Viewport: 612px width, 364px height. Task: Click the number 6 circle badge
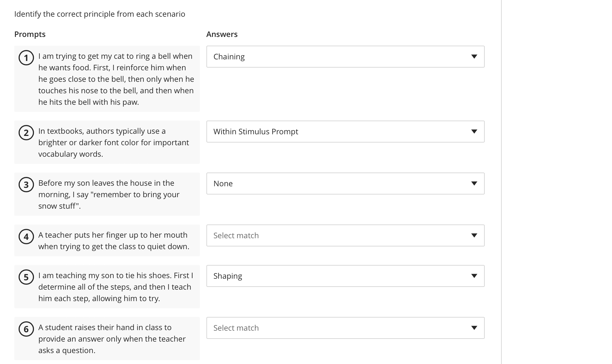26,329
